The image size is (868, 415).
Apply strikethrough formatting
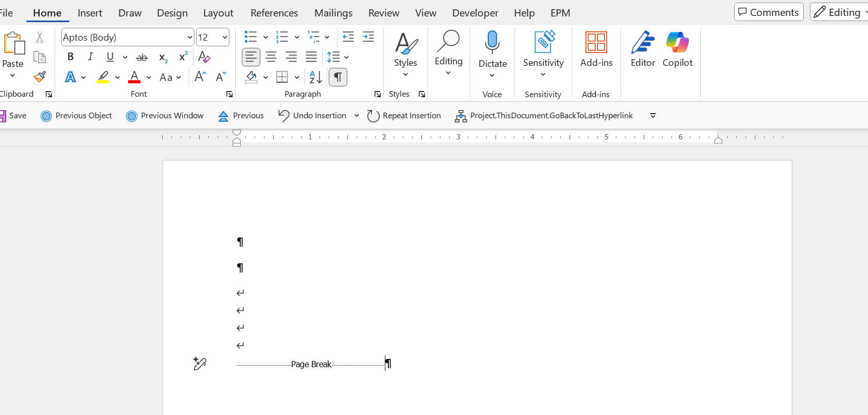142,57
